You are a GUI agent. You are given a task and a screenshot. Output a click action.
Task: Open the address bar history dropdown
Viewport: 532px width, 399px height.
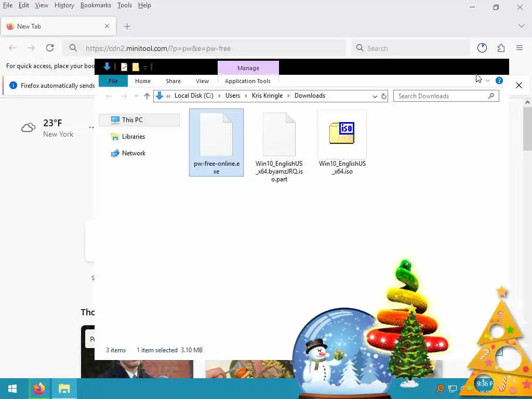click(x=375, y=96)
